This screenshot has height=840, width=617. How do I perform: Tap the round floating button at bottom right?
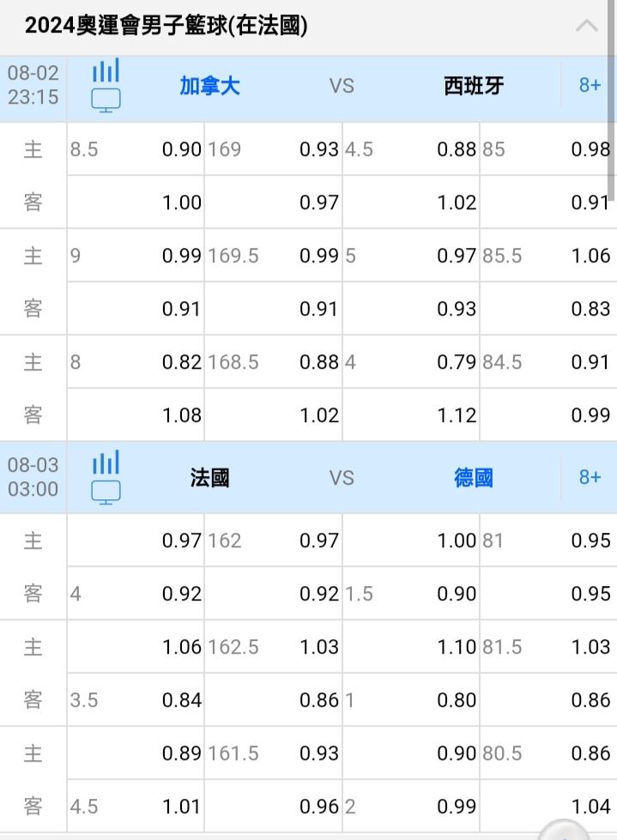565,831
